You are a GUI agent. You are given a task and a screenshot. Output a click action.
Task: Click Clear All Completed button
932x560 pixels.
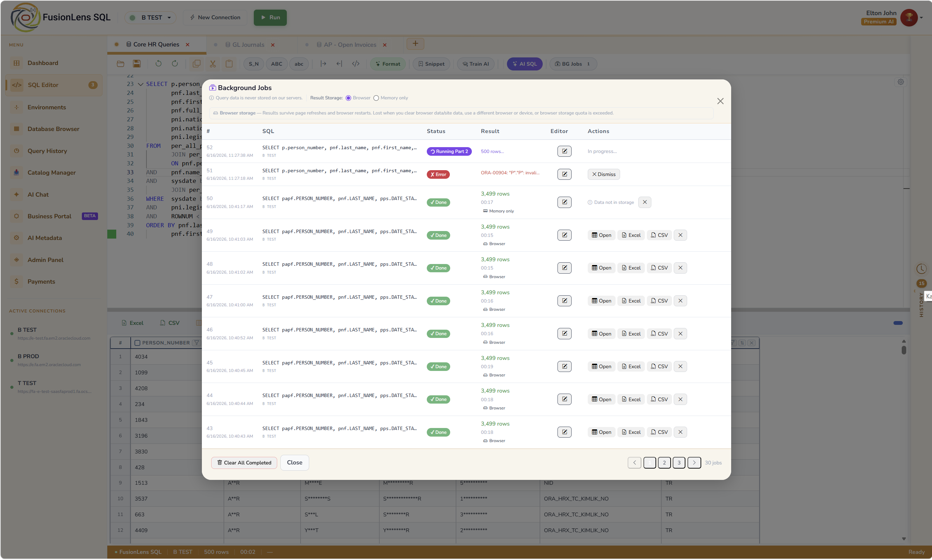[x=244, y=463]
